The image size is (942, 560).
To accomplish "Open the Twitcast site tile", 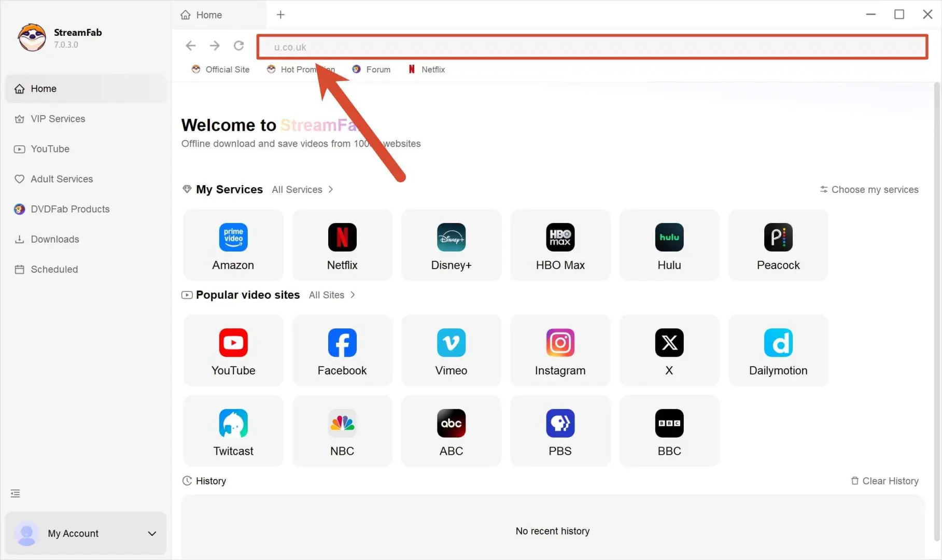I will 233,431.
